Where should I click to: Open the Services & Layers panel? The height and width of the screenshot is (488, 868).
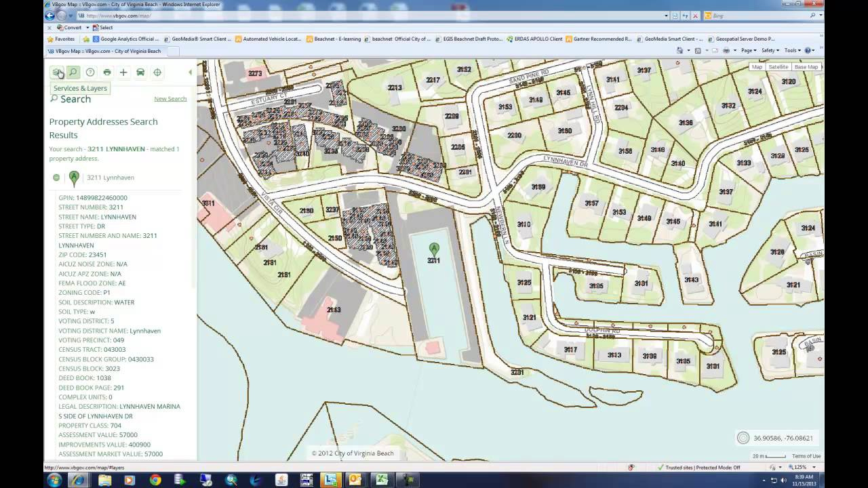coord(57,72)
